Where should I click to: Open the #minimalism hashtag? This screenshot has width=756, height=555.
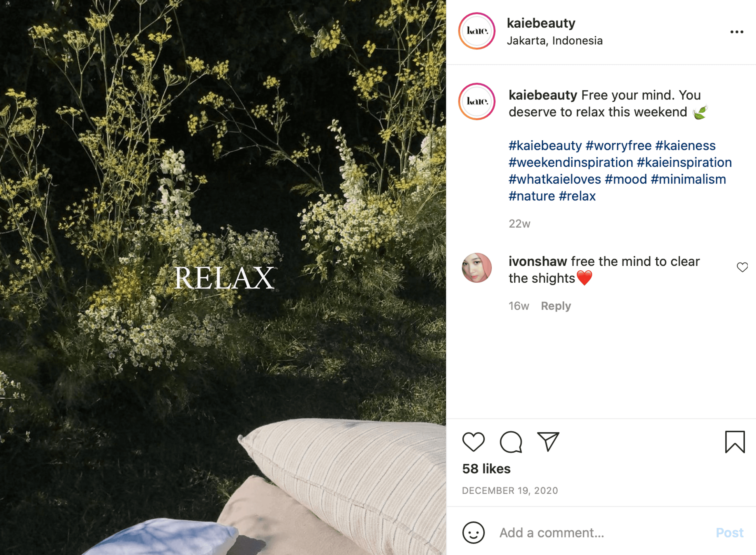(688, 179)
